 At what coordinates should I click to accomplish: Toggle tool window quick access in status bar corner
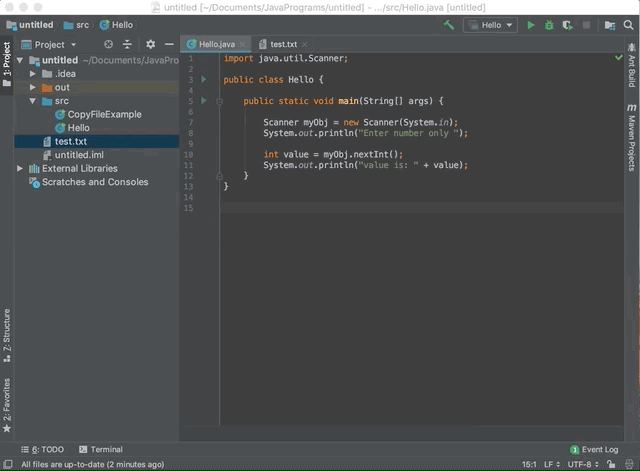[x=8, y=464]
